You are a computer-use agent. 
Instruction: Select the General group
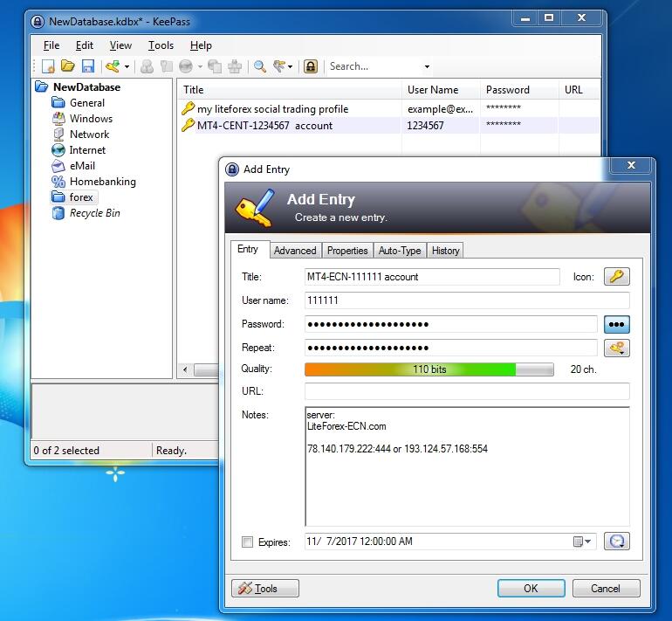coord(87,103)
